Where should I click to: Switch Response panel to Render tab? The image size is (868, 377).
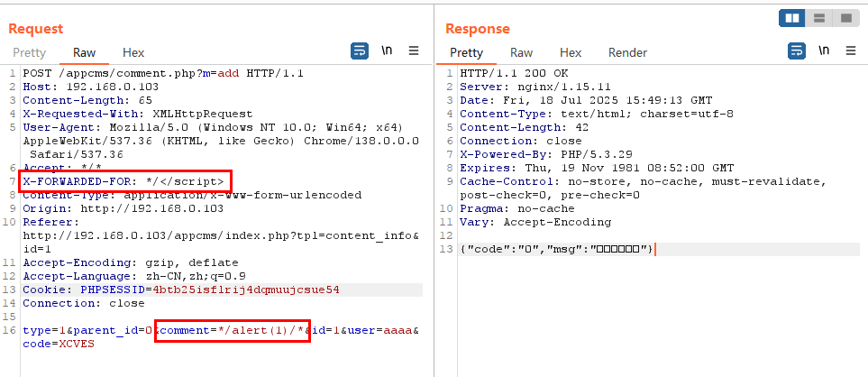coord(627,53)
